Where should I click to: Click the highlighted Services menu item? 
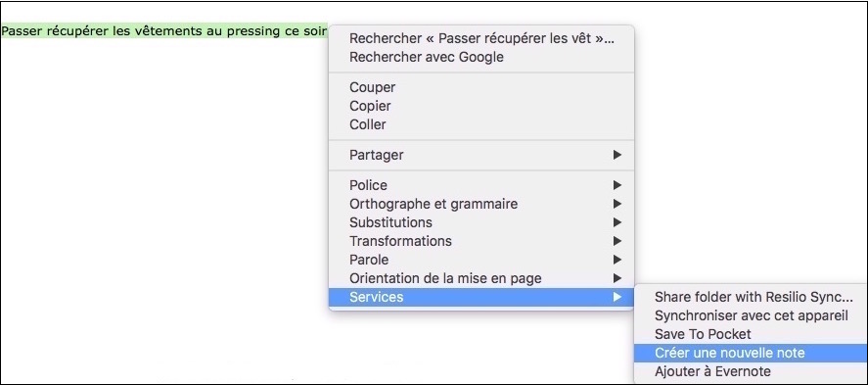(x=481, y=297)
